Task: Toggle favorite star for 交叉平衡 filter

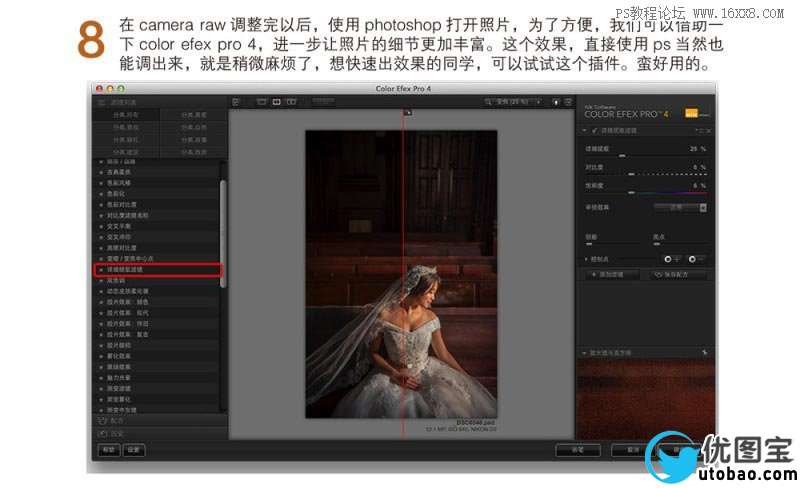Action: [x=101, y=226]
